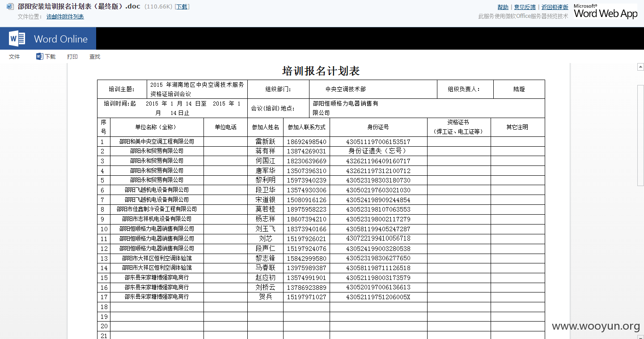Select the name cell 赵应初
The width and height of the screenshot is (644, 339).
pos(265,277)
